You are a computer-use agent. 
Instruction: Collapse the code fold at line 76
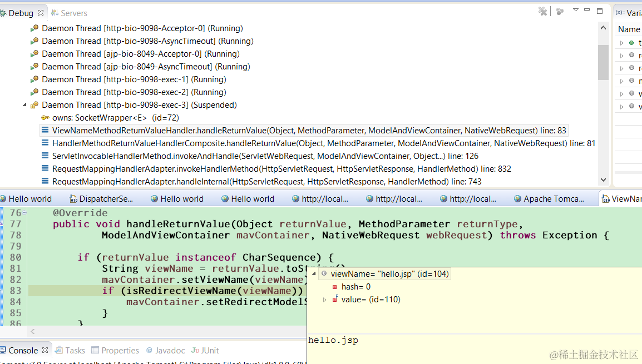pyautogui.click(x=24, y=213)
